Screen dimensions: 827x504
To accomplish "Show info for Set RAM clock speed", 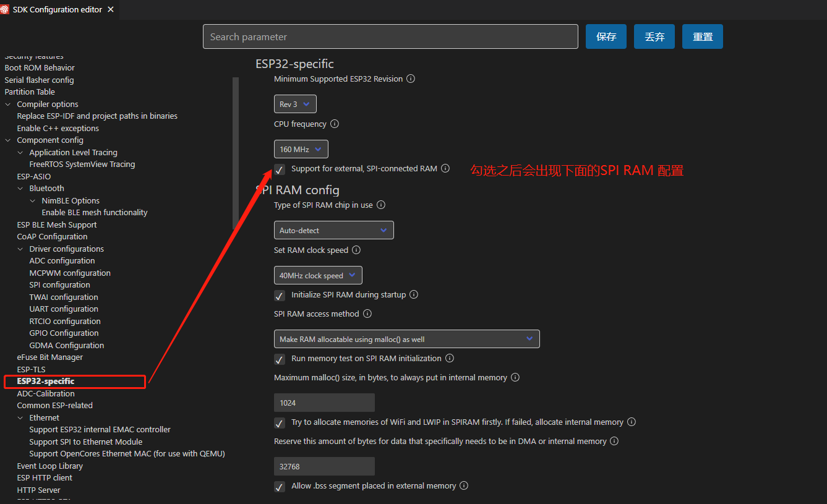I will (356, 250).
